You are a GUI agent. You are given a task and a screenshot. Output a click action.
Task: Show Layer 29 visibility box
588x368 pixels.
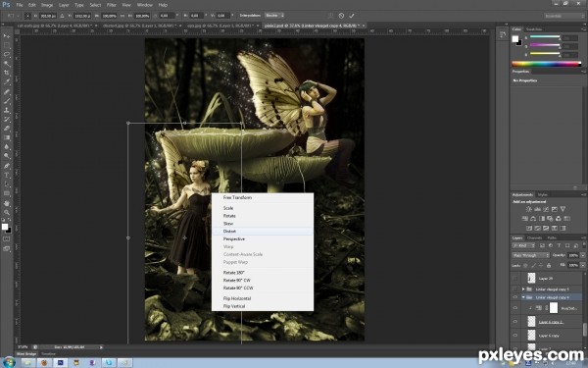coord(515,279)
